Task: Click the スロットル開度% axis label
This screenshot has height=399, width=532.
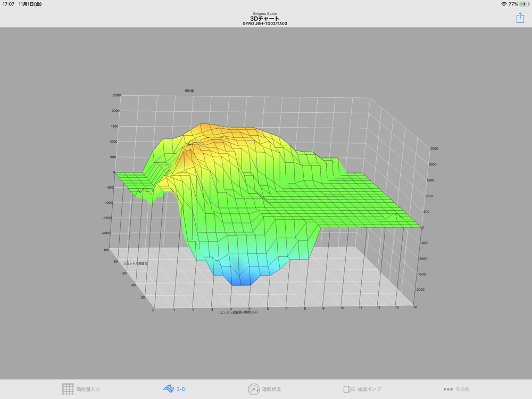Action: (136, 263)
